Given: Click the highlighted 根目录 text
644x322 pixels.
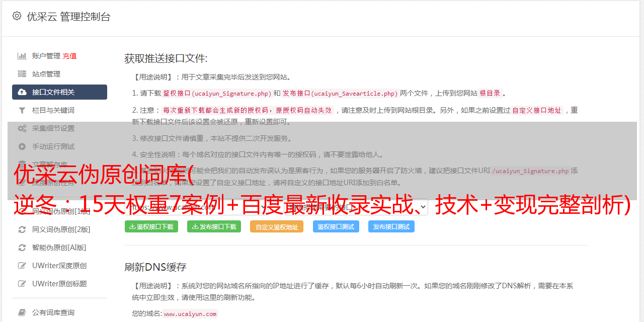Looking at the screenshot, I should coord(490,93).
